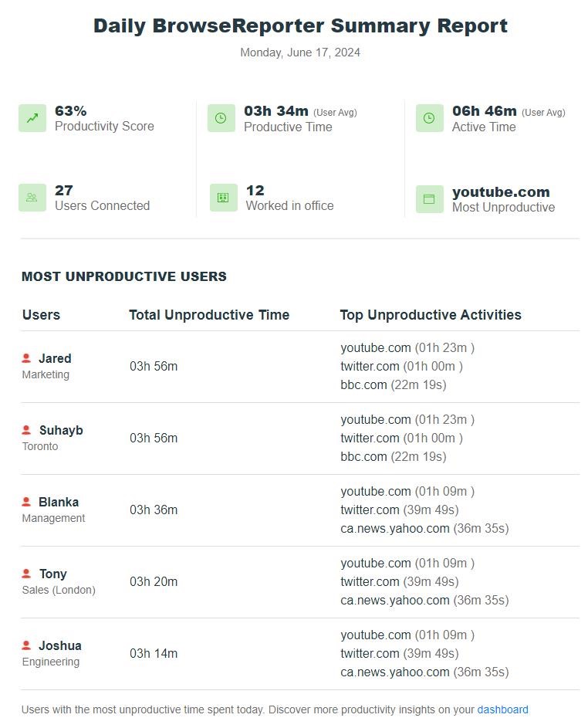Viewport: 588px width, 728px height.
Task: Open the dashboard link at the bottom
Action: tap(502, 709)
